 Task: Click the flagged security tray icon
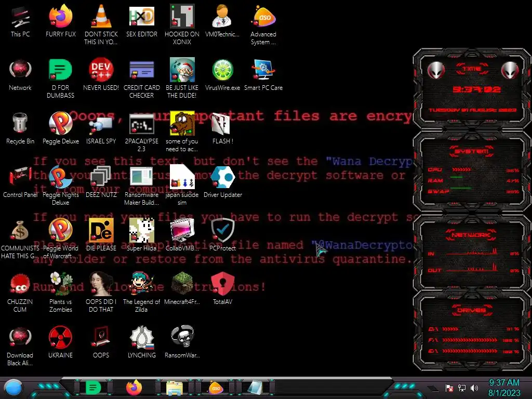point(449,388)
